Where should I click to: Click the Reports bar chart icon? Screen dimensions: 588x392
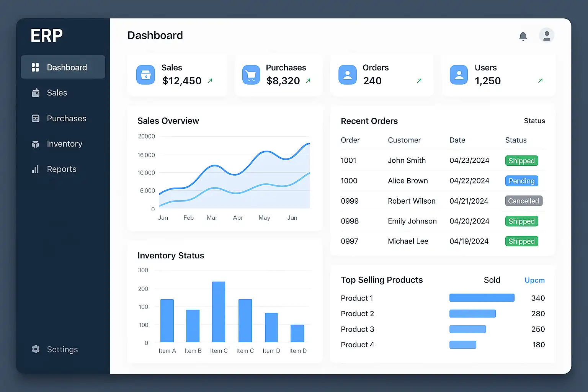tap(36, 169)
